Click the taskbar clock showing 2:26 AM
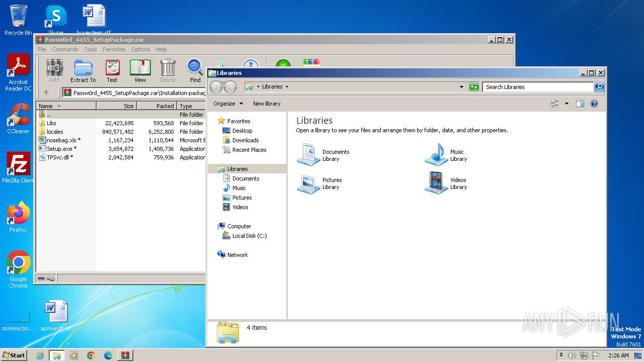Image resolution: width=644 pixels, height=362 pixels. pos(618,355)
